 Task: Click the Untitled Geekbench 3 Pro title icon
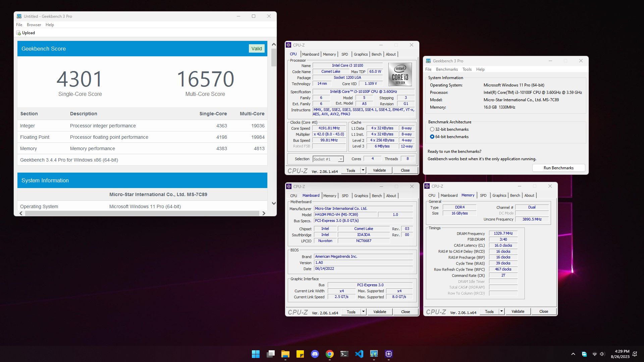pyautogui.click(x=19, y=16)
